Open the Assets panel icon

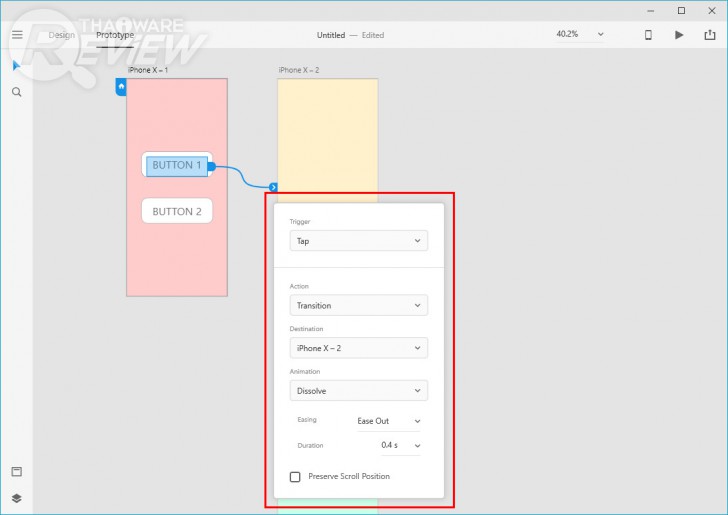pos(17,472)
